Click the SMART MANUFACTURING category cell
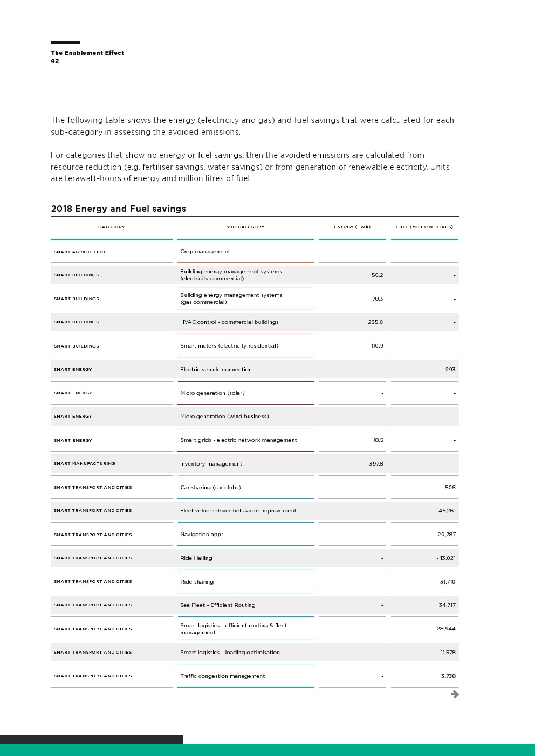The height and width of the screenshot is (756, 535). click(85, 463)
